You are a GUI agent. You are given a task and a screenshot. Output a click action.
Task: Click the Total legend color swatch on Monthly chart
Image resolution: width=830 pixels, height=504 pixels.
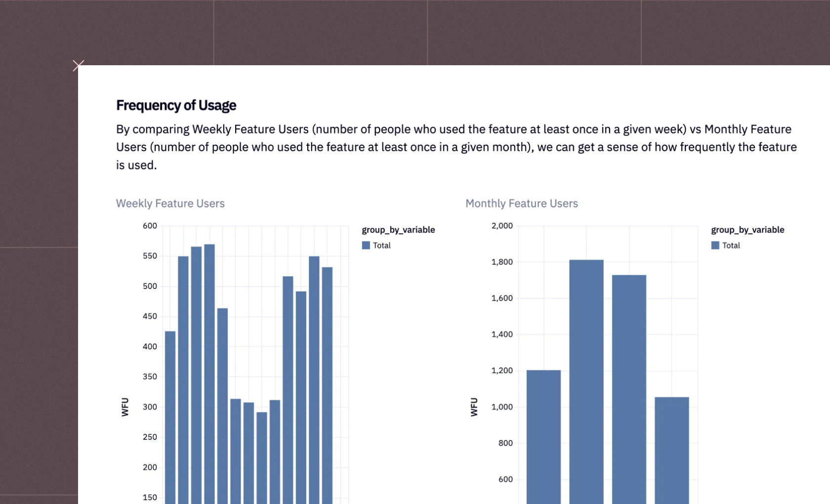[x=715, y=245]
